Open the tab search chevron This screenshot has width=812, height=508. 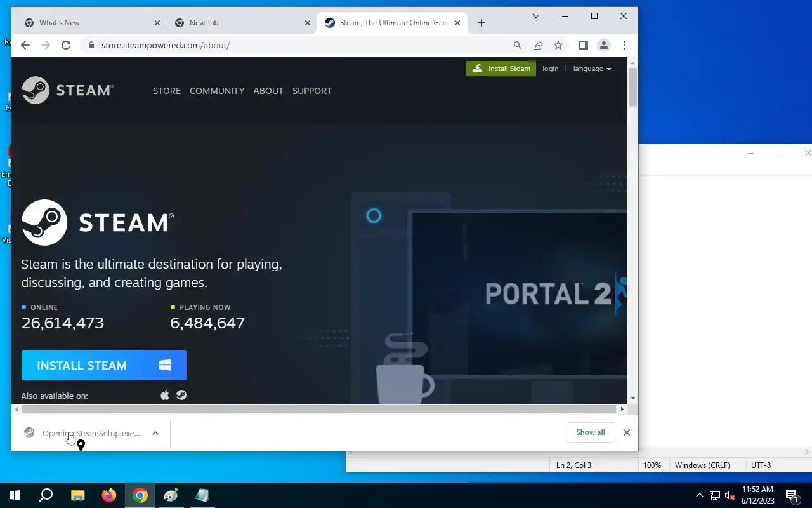536,16
